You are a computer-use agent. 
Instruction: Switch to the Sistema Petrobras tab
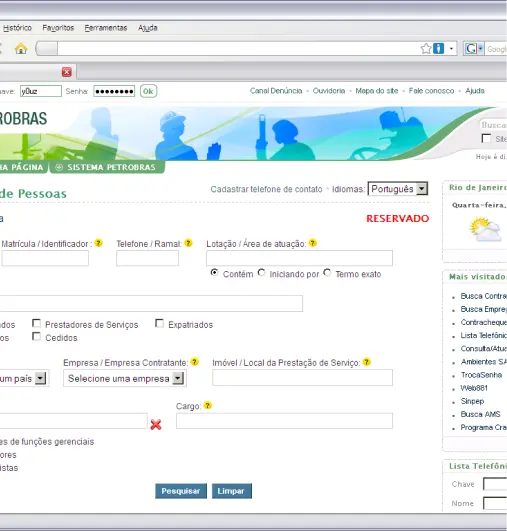tap(107, 167)
